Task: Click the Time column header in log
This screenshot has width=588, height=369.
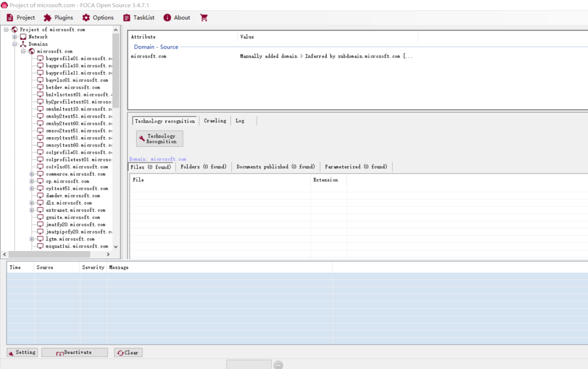Action: click(x=21, y=267)
